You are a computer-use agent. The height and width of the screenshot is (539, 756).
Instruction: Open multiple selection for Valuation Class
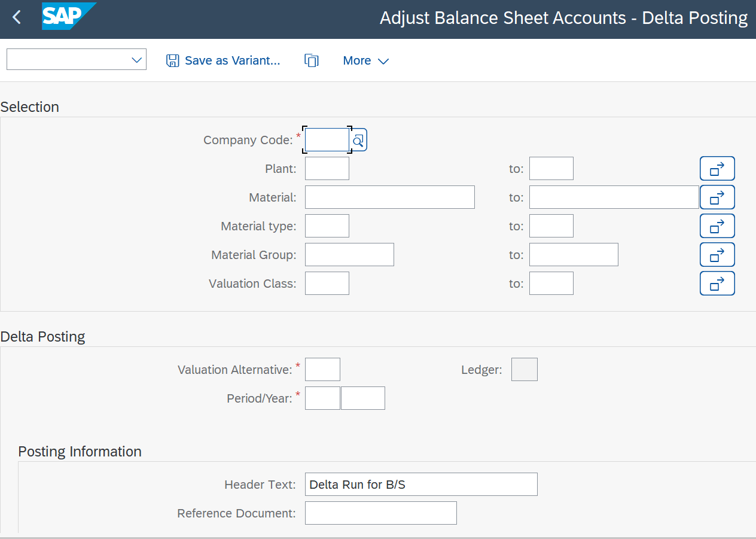click(x=717, y=283)
